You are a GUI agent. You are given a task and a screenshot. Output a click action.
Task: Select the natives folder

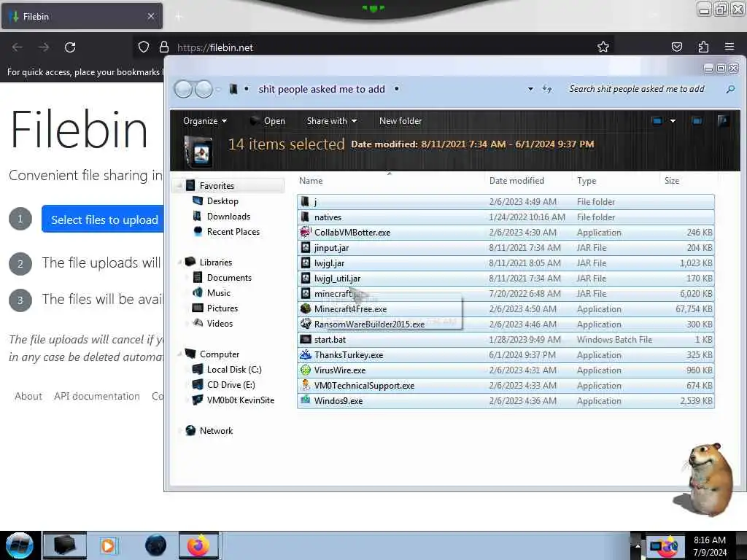tap(506, 217)
